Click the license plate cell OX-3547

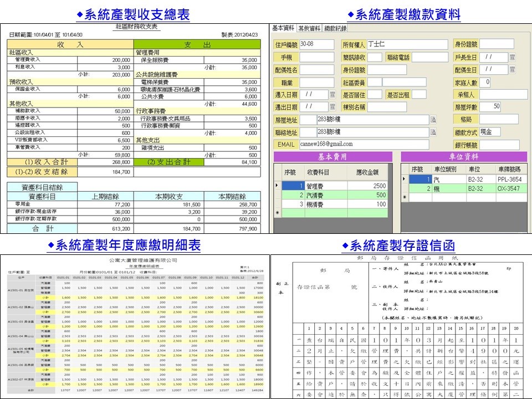click(x=511, y=188)
